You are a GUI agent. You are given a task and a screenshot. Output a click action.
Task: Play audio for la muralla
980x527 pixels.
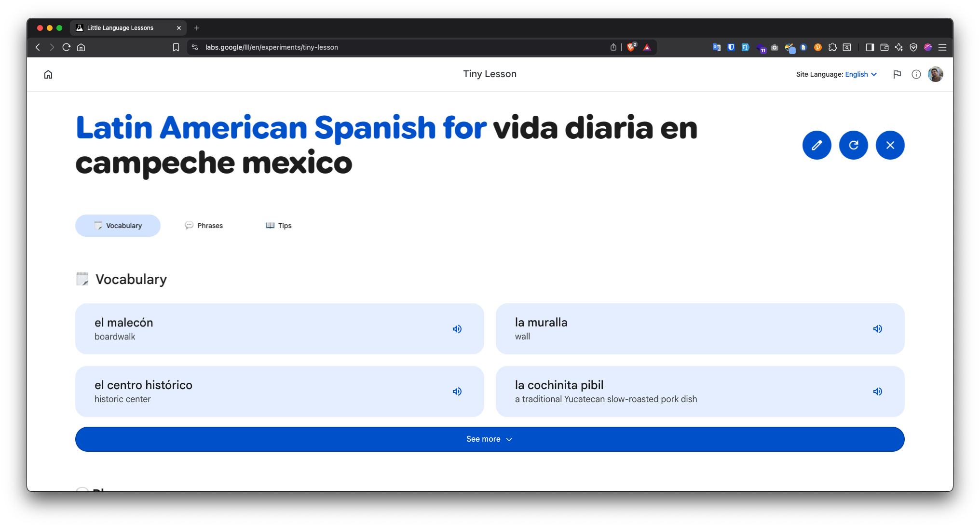(877, 329)
